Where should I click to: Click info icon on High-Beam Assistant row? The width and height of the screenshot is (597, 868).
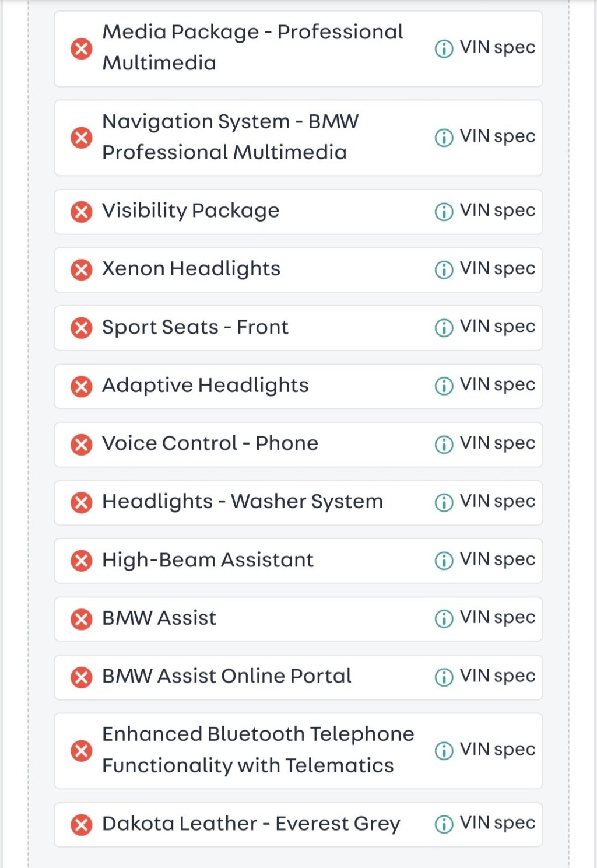(x=444, y=561)
